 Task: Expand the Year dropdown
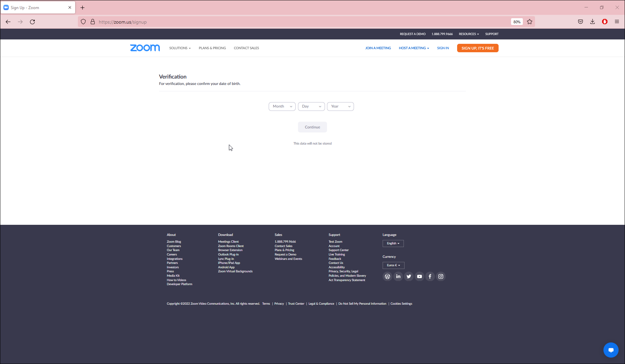coord(340,107)
